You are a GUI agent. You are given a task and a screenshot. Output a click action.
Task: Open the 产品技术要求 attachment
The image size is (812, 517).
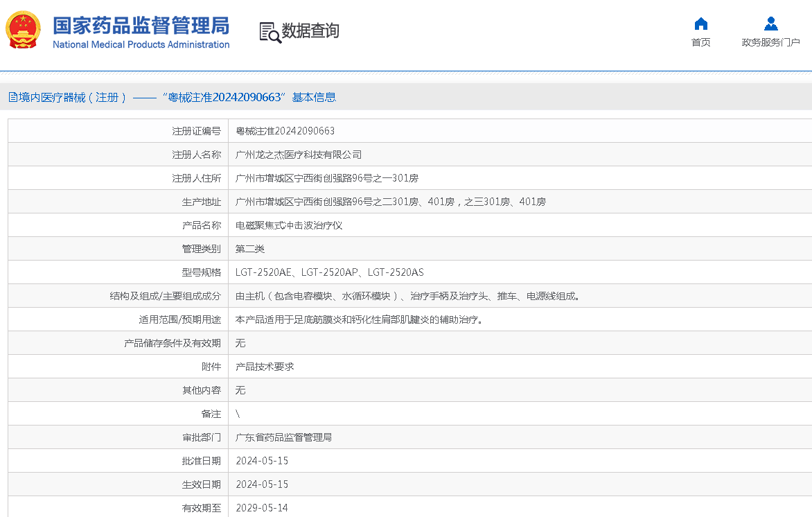point(265,367)
